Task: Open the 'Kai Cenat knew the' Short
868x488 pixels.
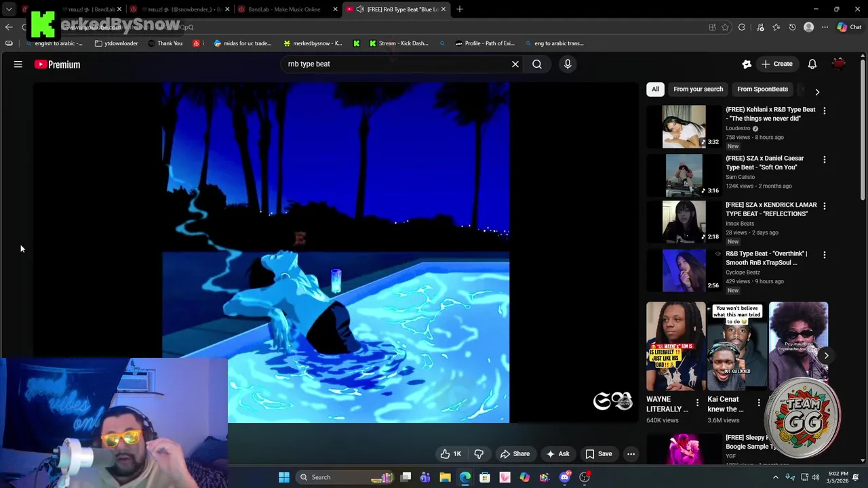Action: click(736, 346)
